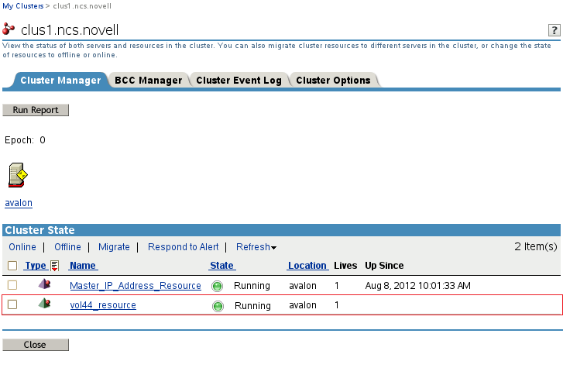Click the avalon server node icon
Screen dimensions: 563x392
click(x=18, y=176)
